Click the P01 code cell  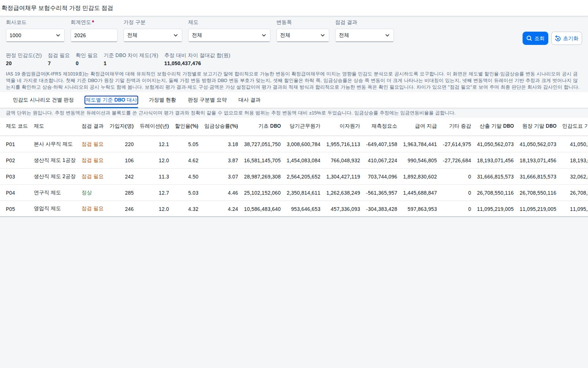[11, 144]
